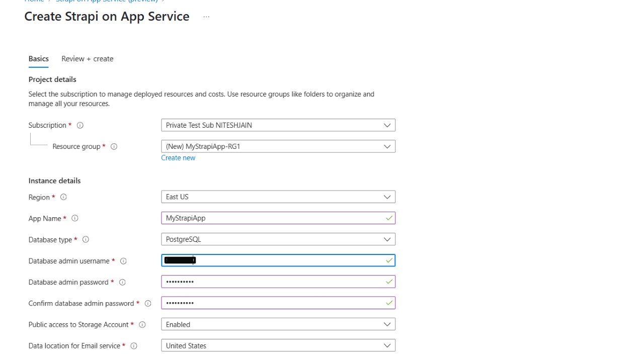Open the Region dropdown showing East US
Viewport: 644px width, 362px height.
(278, 197)
